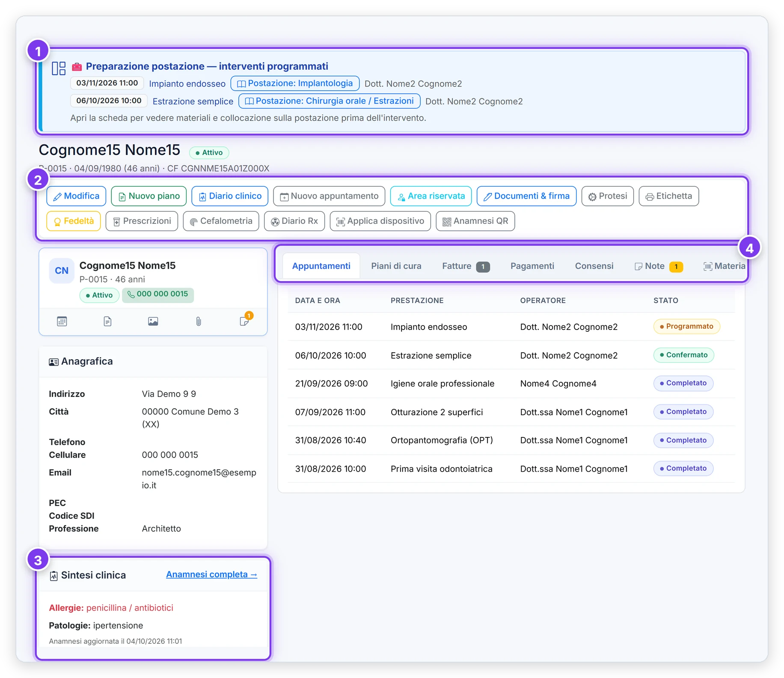Select the Appuntamenti tab
This screenshot has width=784, height=678.
pyautogui.click(x=321, y=266)
